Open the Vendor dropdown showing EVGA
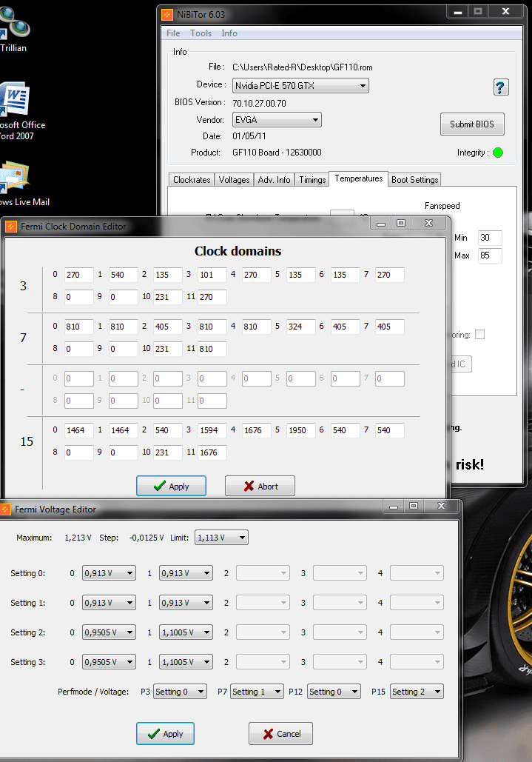 click(x=277, y=119)
